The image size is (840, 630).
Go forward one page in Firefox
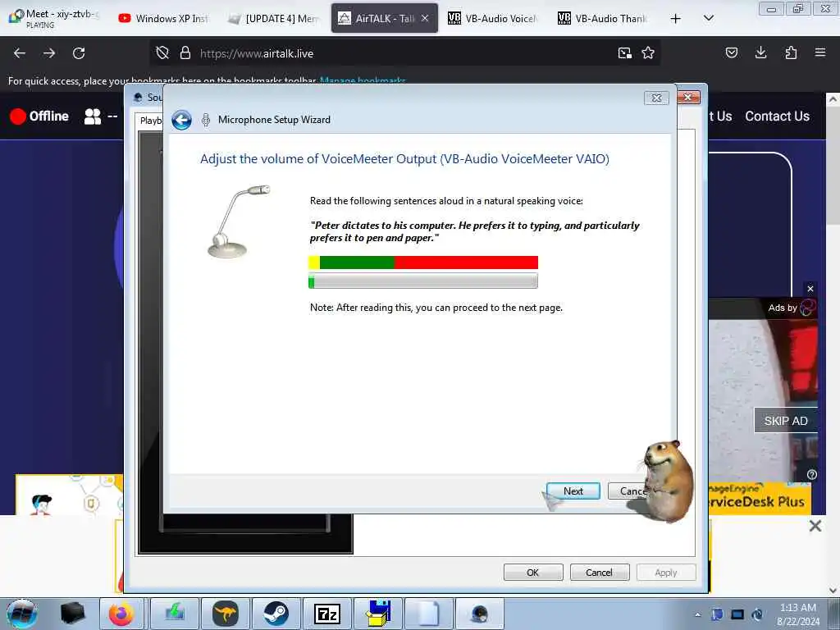tap(49, 53)
